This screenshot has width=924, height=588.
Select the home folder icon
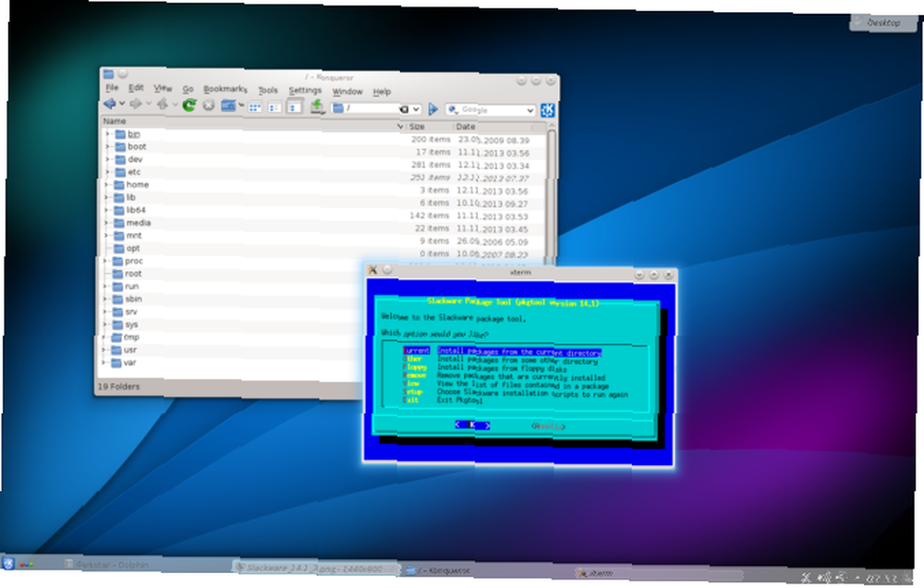coord(118,185)
